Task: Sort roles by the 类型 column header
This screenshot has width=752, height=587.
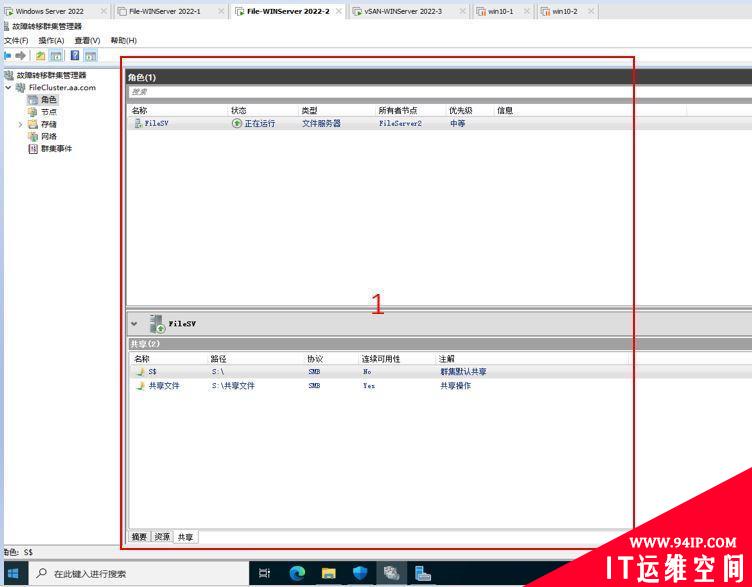Action: tap(309, 110)
